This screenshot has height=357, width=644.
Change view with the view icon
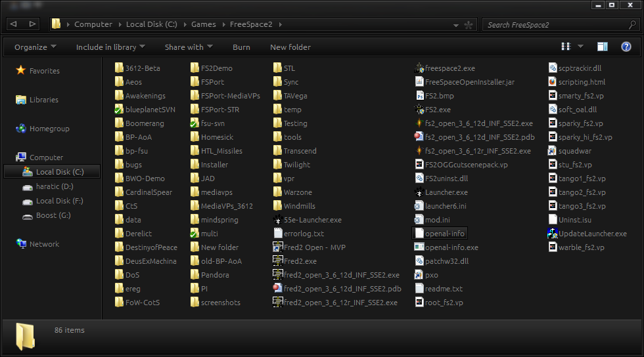pos(566,47)
